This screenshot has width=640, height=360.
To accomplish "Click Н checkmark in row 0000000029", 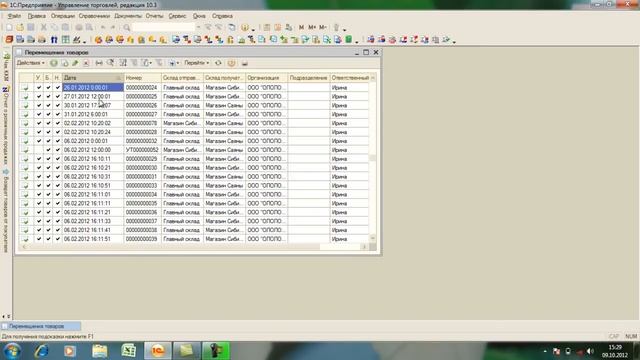I will coord(58,159).
